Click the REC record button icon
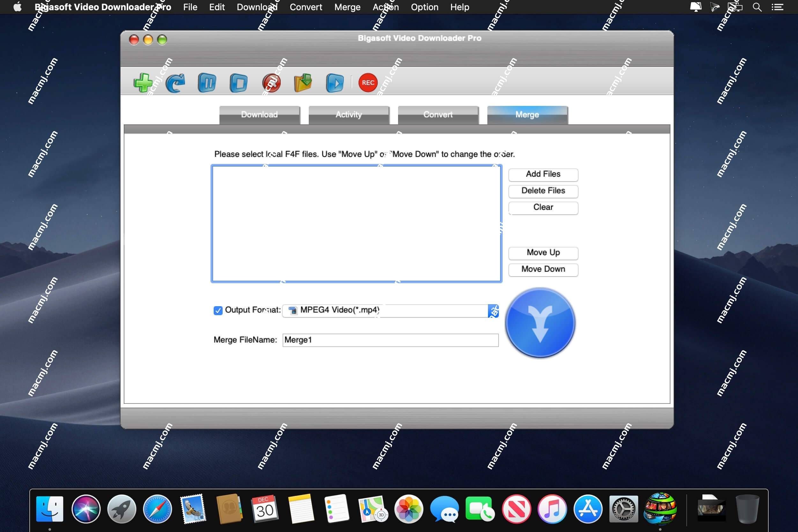Viewport: 798px width, 532px height. (x=367, y=83)
